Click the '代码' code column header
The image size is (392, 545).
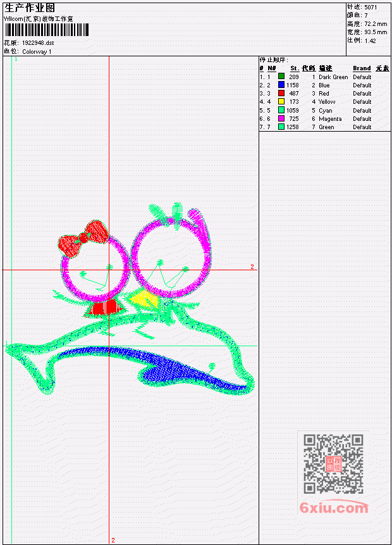(309, 68)
